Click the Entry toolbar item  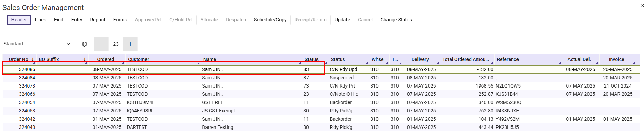click(x=77, y=20)
